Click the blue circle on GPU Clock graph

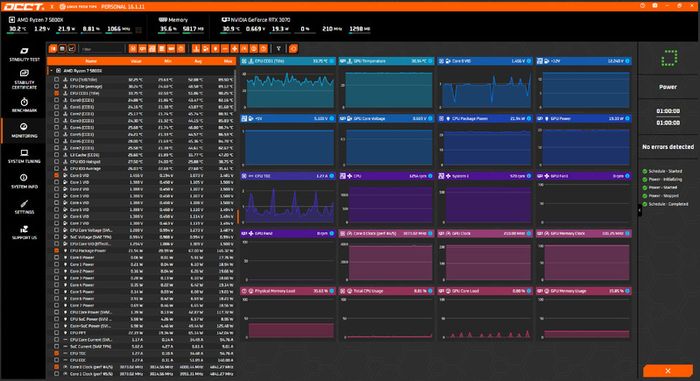pyautogui.click(x=529, y=233)
